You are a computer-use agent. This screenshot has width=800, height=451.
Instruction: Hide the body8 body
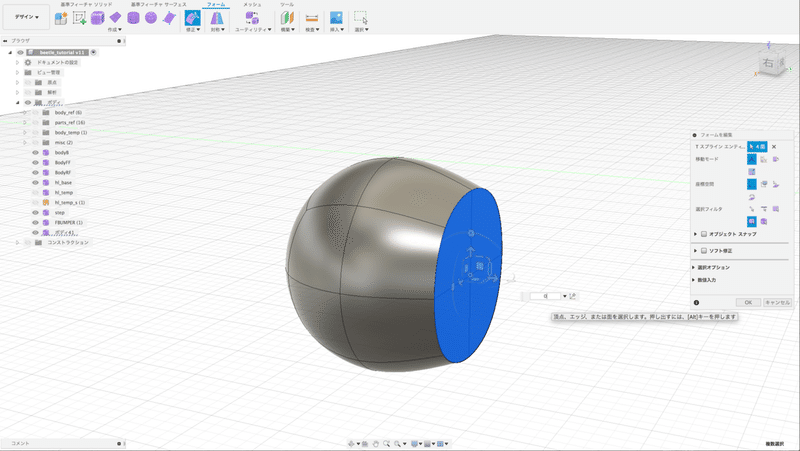click(x=35, y=153)
